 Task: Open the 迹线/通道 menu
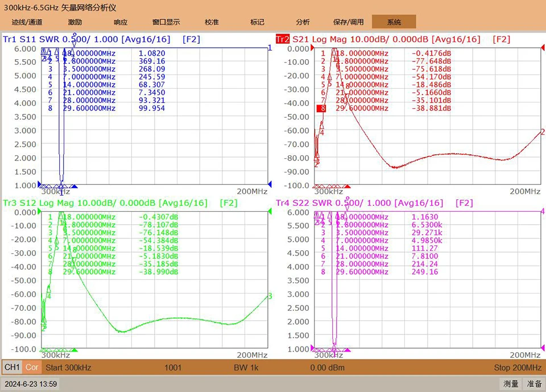pyautogui.click(x=27, y=22)
